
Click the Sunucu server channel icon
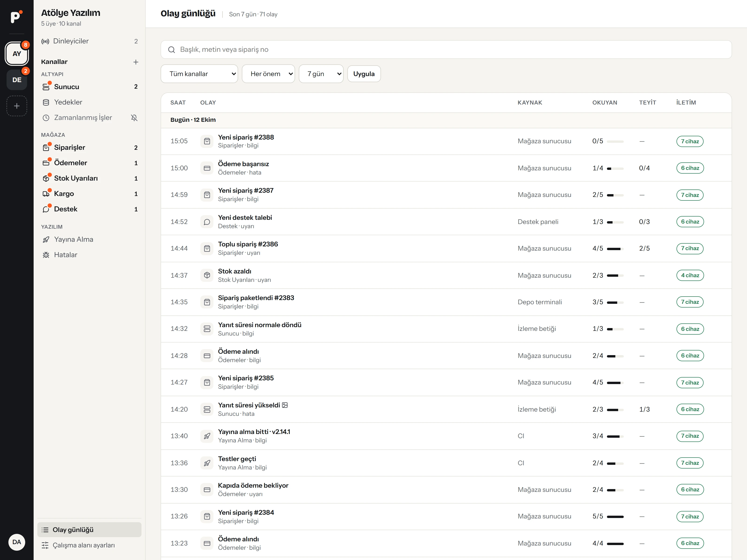46,87
